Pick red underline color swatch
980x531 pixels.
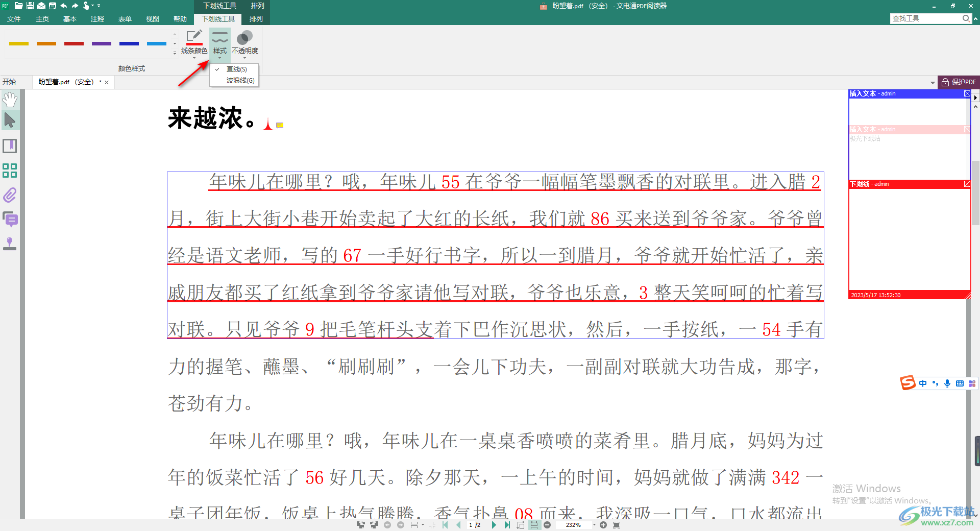click(74, 44)
